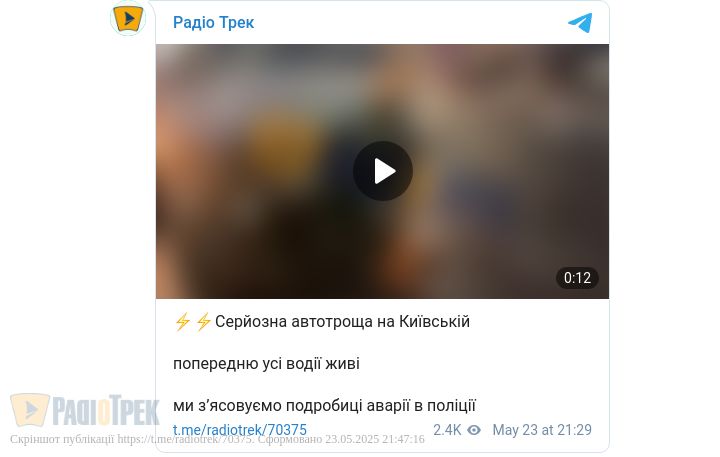Image resolution: width=720 pixels, height=457 pixels.
Task: Open the May 23 at 21:29 timestamp
Action: (x=542, y=430)
